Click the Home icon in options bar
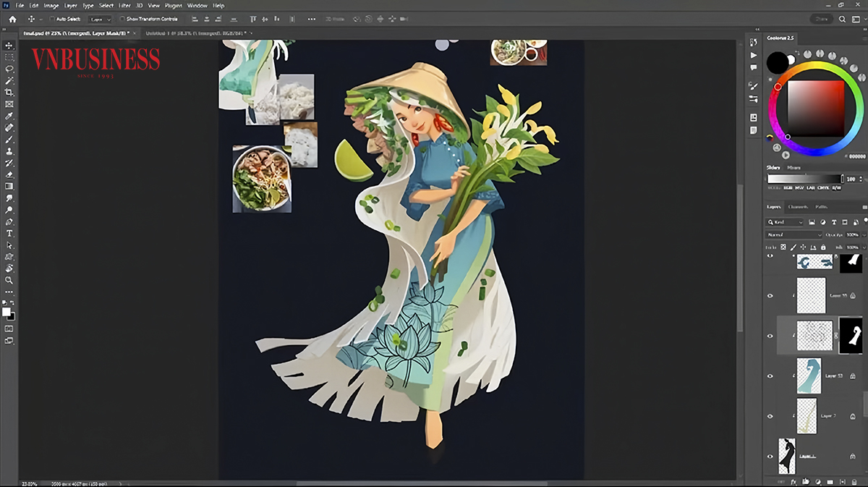 [x=12, y=19]
